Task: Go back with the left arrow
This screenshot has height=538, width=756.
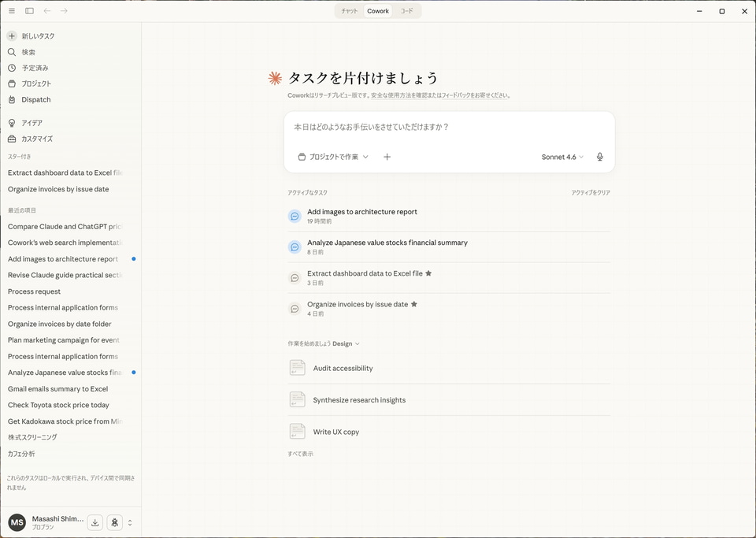Action: coord(46,10)
